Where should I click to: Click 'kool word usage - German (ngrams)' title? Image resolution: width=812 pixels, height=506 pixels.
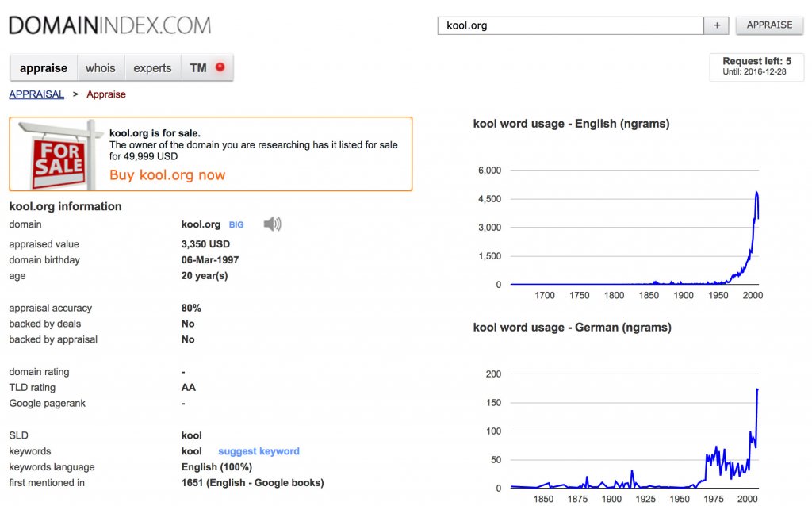click(573, 328)
